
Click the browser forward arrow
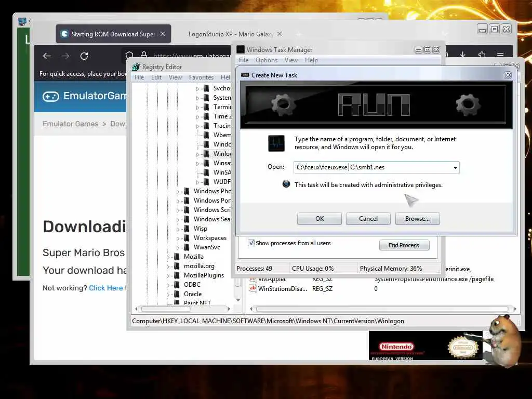click(x=65, y=56)
